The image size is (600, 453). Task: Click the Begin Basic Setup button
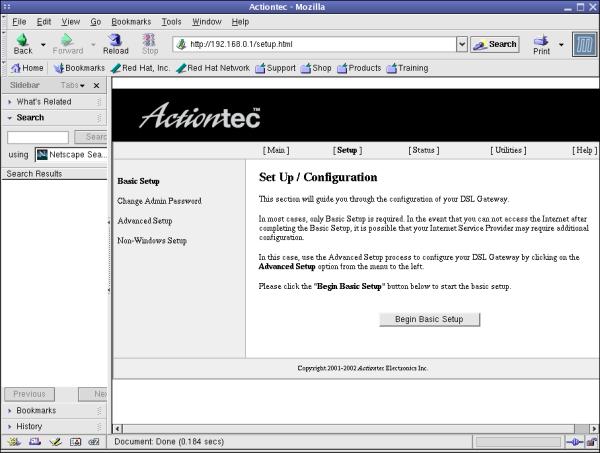[x=429, y=319]
